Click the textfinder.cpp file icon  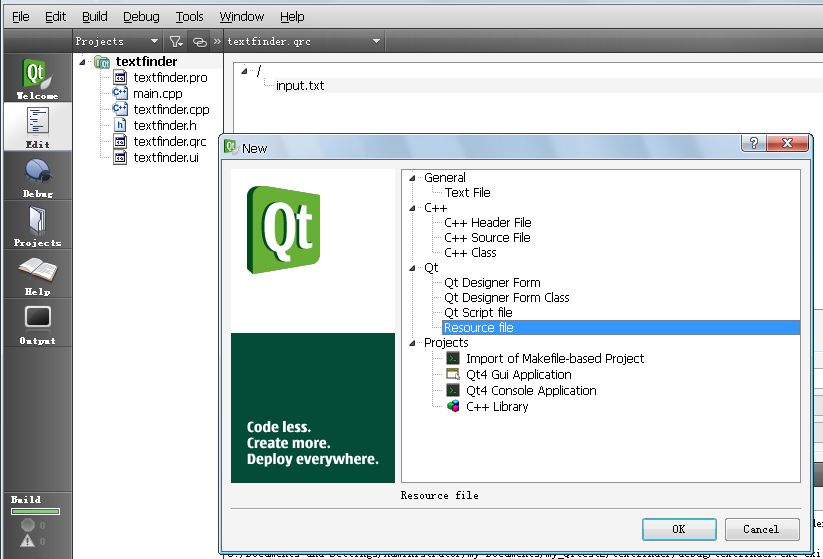tap(120, 109)
